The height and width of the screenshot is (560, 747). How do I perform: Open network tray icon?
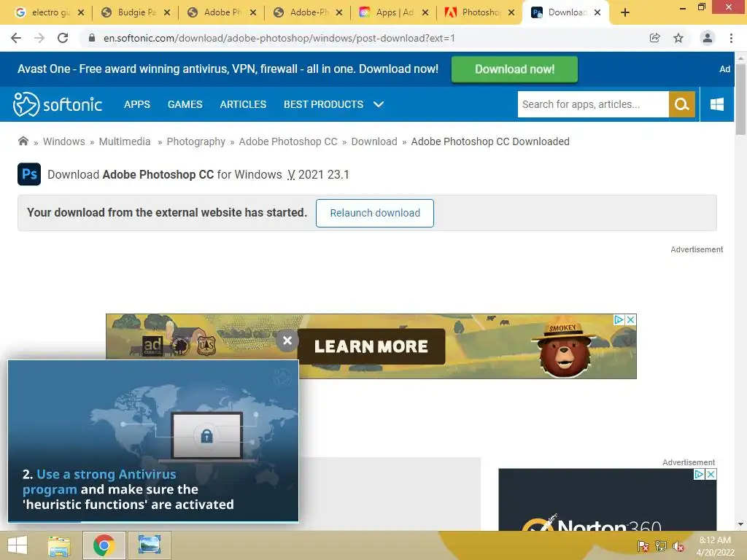tap(661, 546)
